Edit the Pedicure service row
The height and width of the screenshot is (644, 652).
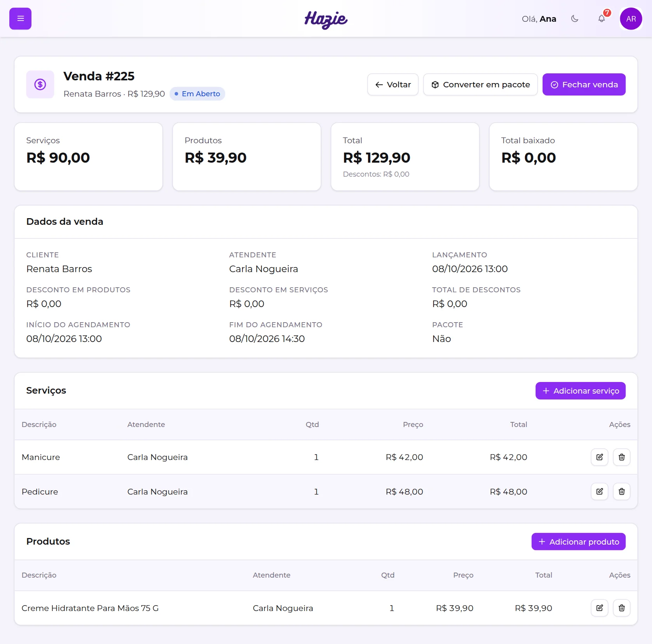pos(600,491)
